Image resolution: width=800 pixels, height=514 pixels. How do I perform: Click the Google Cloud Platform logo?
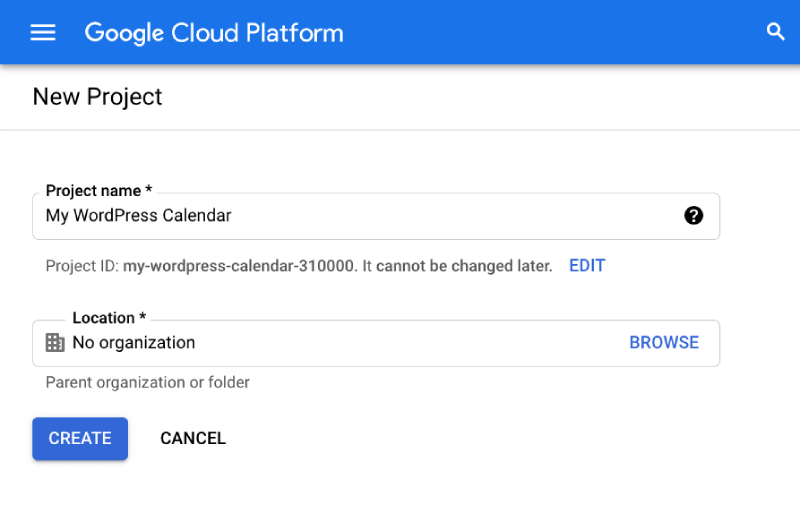coord(214,33)
